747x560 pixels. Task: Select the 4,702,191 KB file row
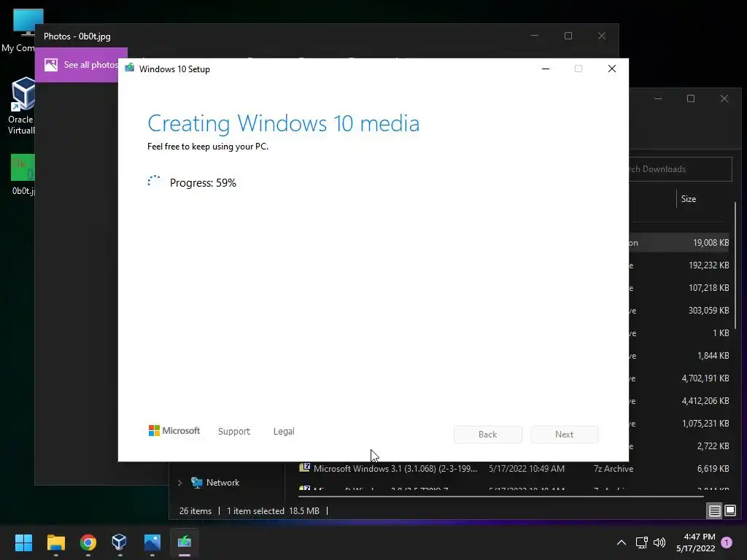679,378
